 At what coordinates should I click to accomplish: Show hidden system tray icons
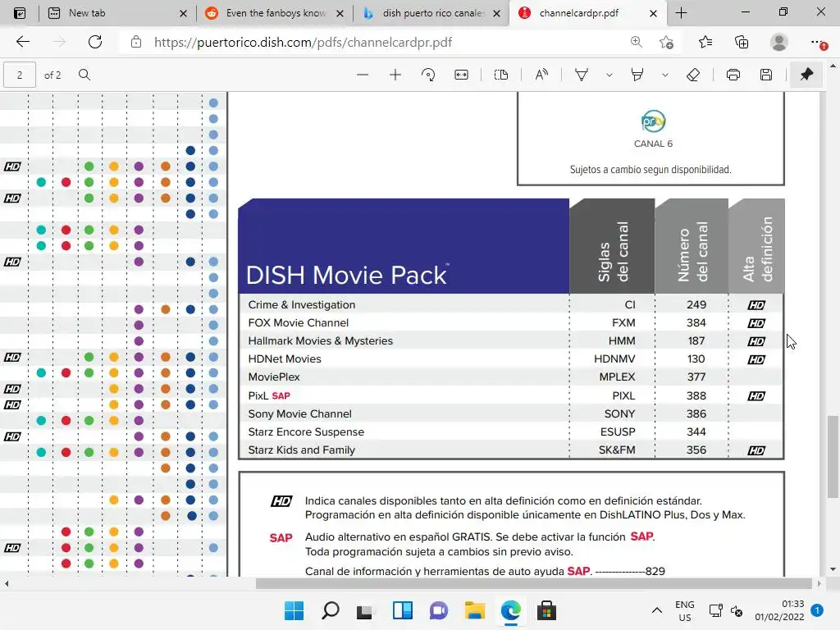[x=656, y=610]
